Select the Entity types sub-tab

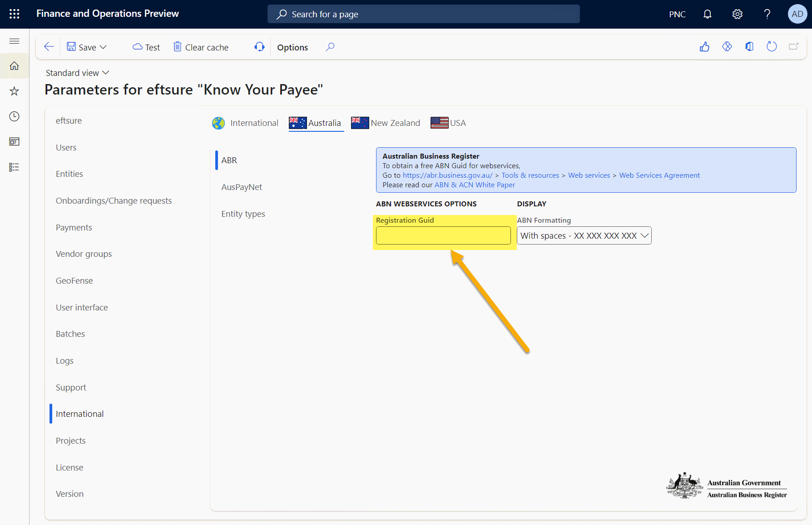click(243, 214)
